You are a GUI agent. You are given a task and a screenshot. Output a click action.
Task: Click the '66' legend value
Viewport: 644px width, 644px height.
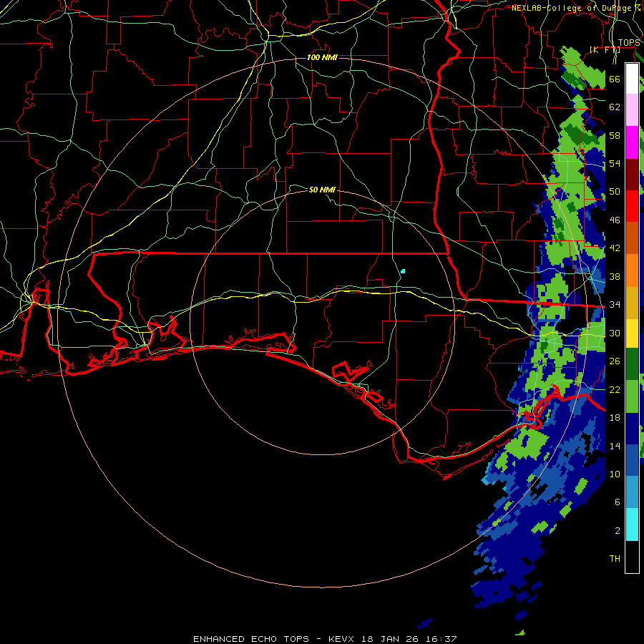[615, 79]
